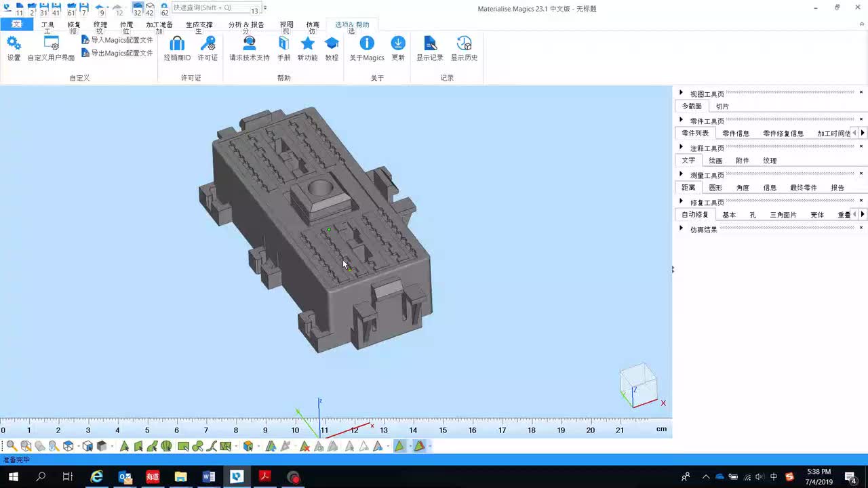Select the 壳体 repair tab
This screenshot has height=488, width=868.
click(817, 215)
